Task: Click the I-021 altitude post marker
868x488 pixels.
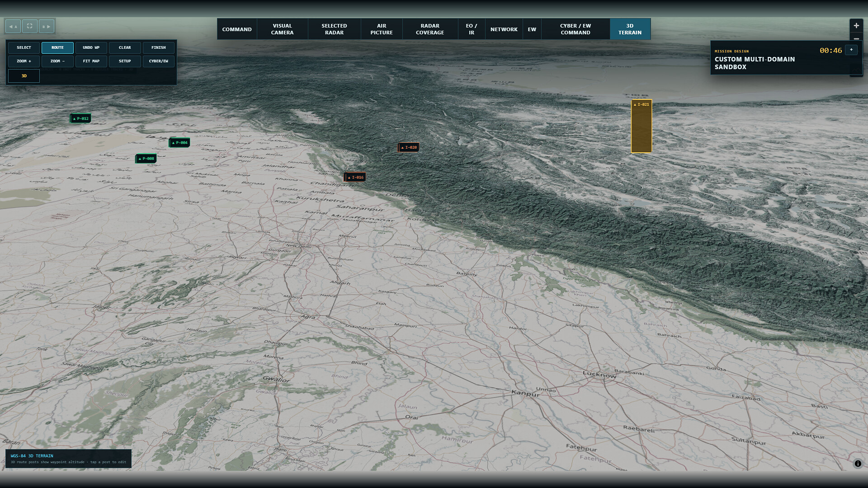Action: point(642,126)
